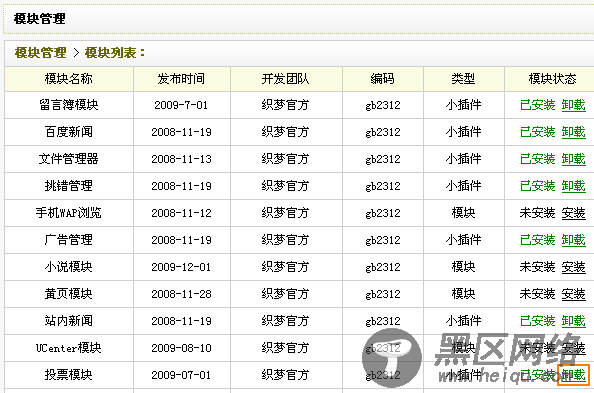Click 小插件 type in 挑错管理 row

coord(463,186)
